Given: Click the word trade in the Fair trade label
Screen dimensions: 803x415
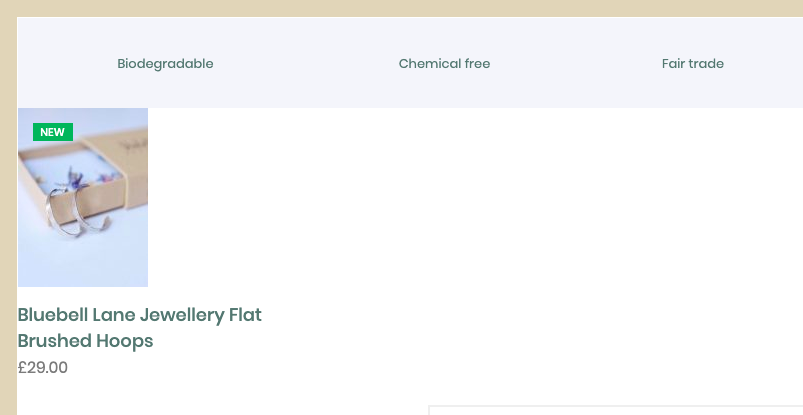Looking at the screenshot, I should tap(705, 64).
